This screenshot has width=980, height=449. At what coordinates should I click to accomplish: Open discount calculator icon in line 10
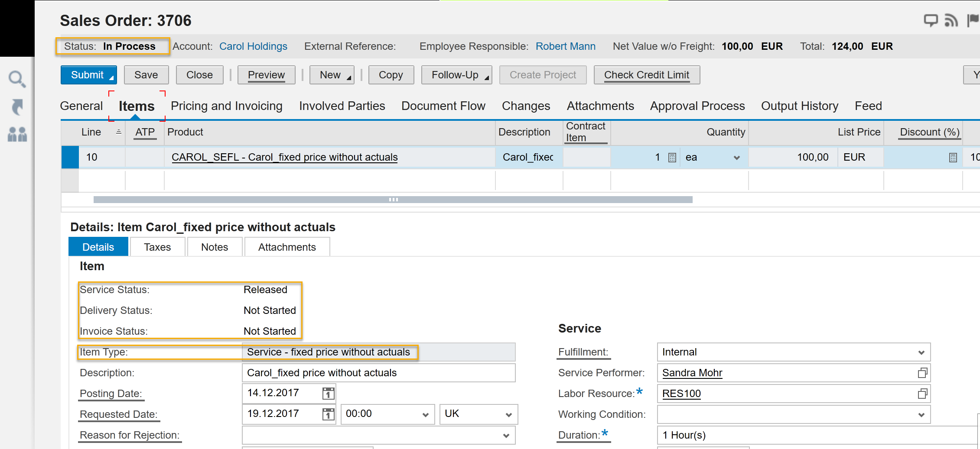(953, 158)
